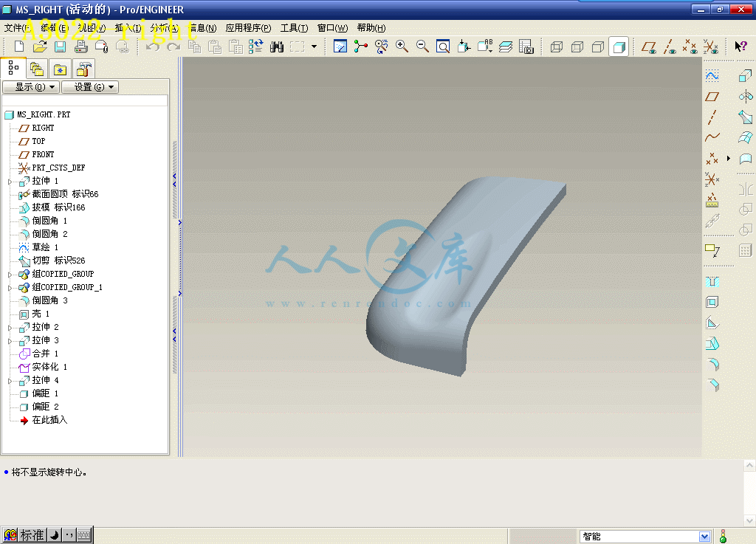This screenshot has height=544, width=756.
Task: Expand the 组COPIED_GROUP_1 node
Action: (x=10, y=288)
